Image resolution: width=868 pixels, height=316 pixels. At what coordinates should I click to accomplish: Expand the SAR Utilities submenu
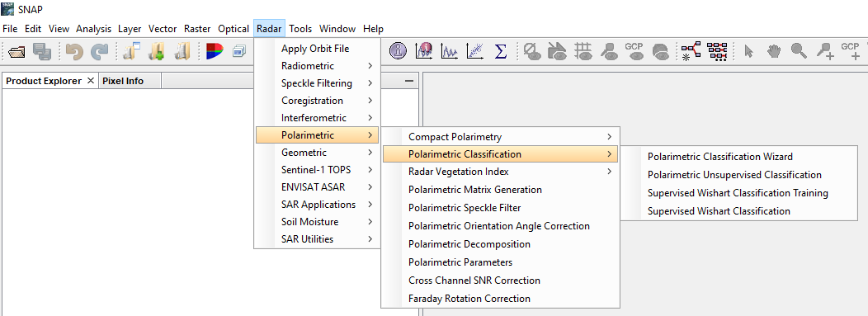click(x=317, y=239)
